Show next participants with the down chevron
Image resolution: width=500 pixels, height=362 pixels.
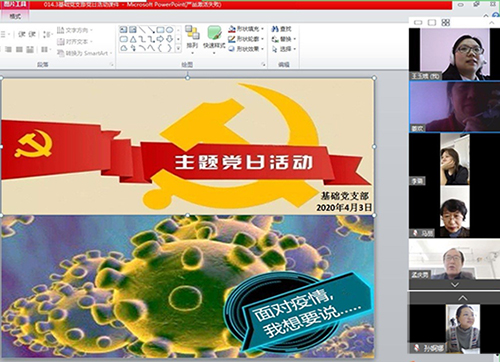pos(455,285)
